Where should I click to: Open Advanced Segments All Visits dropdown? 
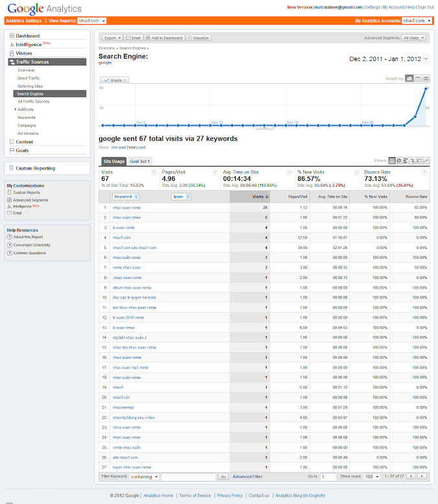coord(415,38)
